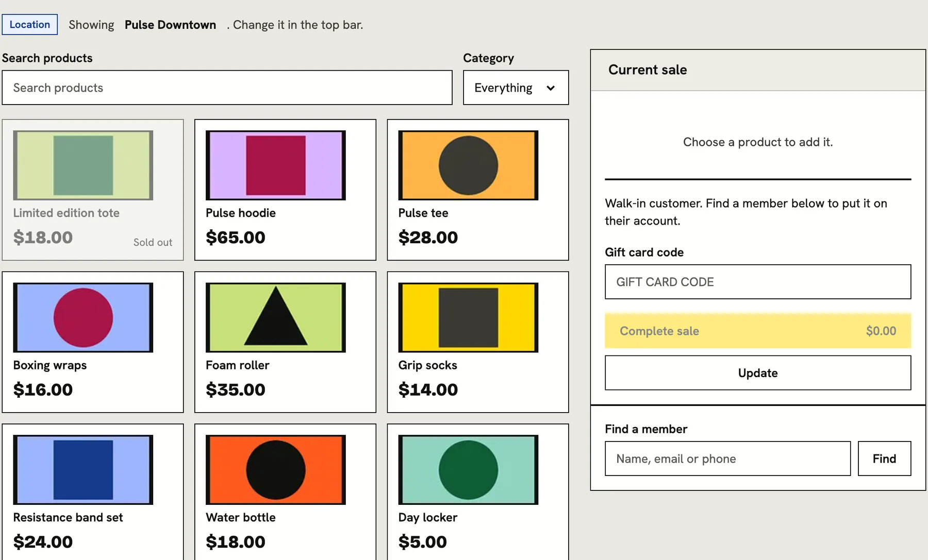
Task: Open the Category dropdown showing Everything
Action: tap(516, 88)
